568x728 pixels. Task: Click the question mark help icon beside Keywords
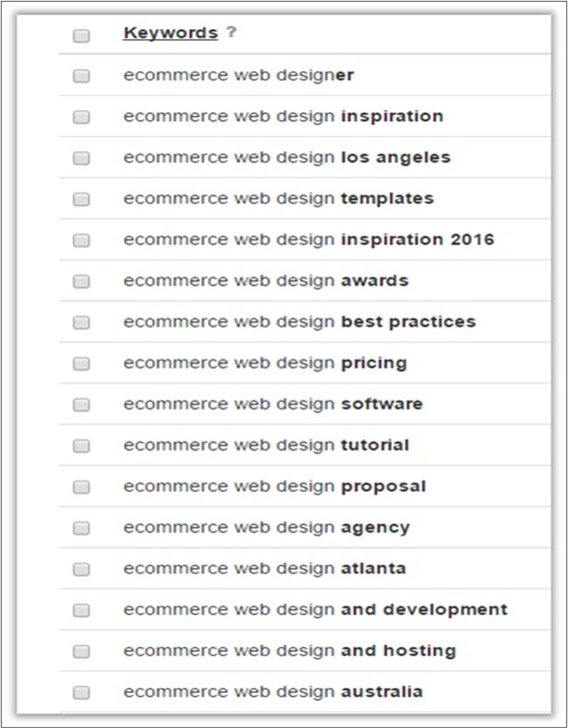click(231, 33)
